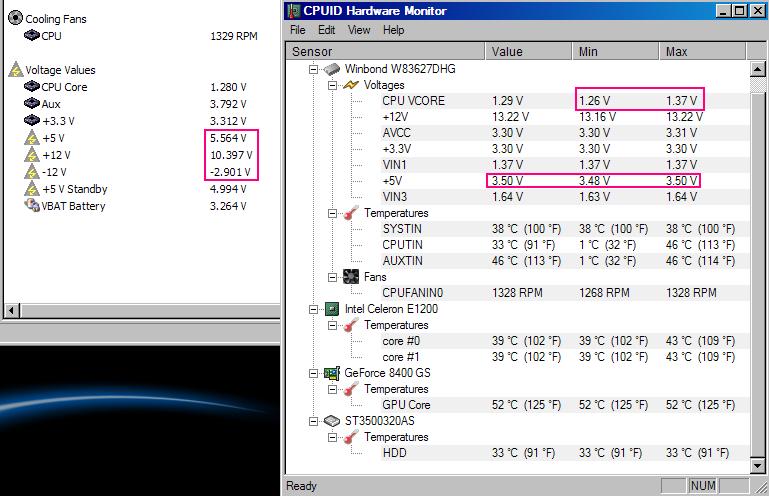Collapse Temperatures under Intel Celeron E1200
This screenshot has height=496, width=769.
[332, 325]
